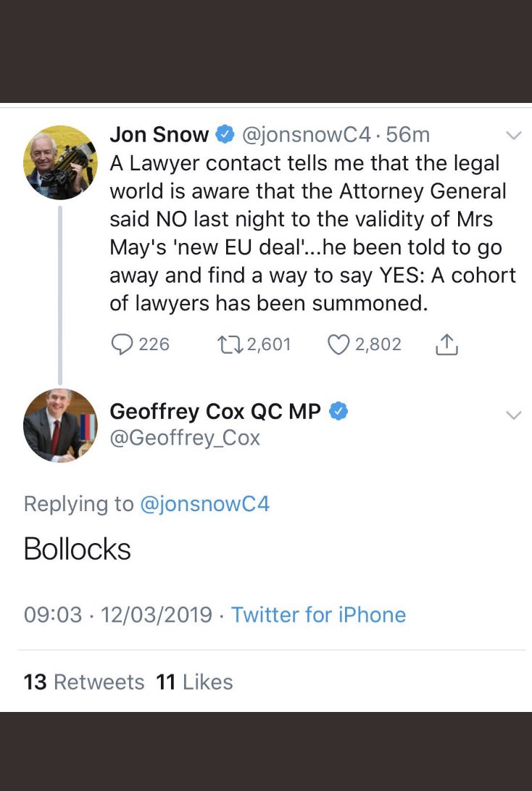Tap the share upload icon
Viewport: 532px width, 791px height.
click(446, 345)
